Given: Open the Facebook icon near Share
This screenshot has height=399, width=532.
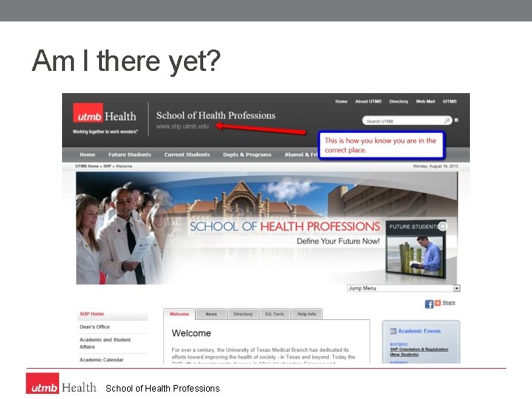Looking at the screenshot, I should pyautogui.click(x=429, y=304).
